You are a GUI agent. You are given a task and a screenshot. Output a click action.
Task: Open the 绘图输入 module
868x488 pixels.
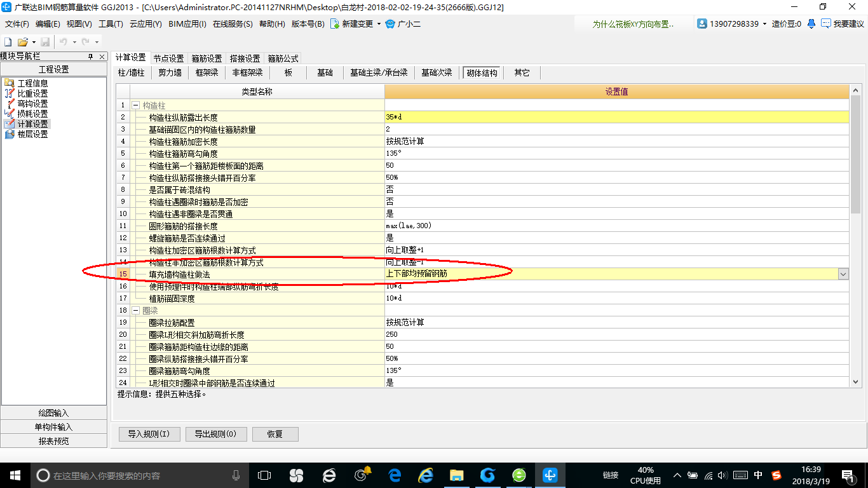point(54,413)
